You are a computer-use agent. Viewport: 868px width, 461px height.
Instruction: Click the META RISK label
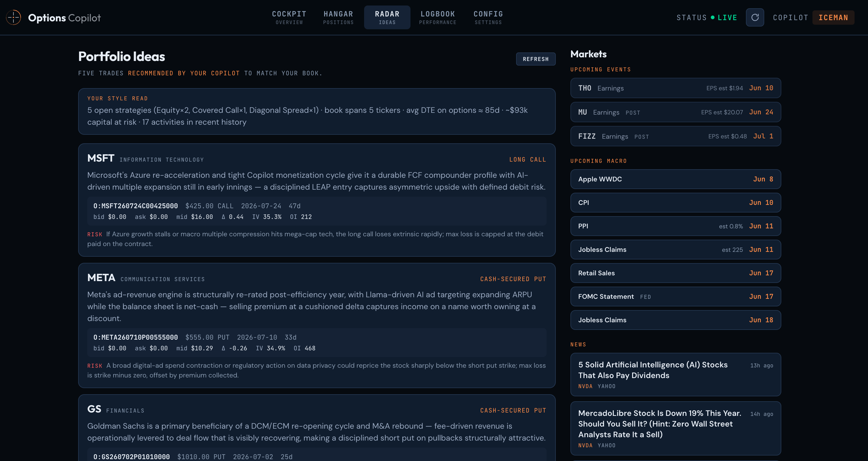[95, 366]
